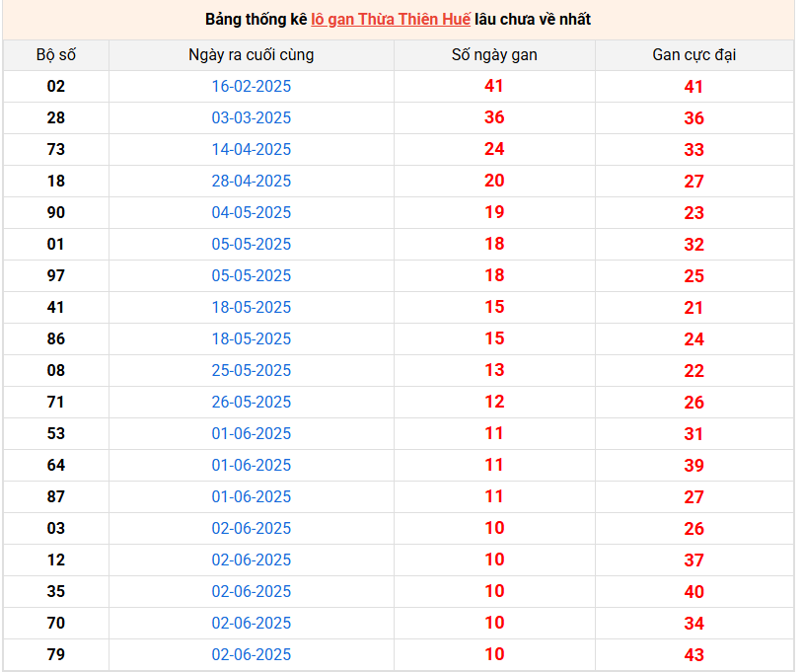Select the date 25-05-2025 for number 08
Screen dimensions: 803x672
click(x=252, y=371)
